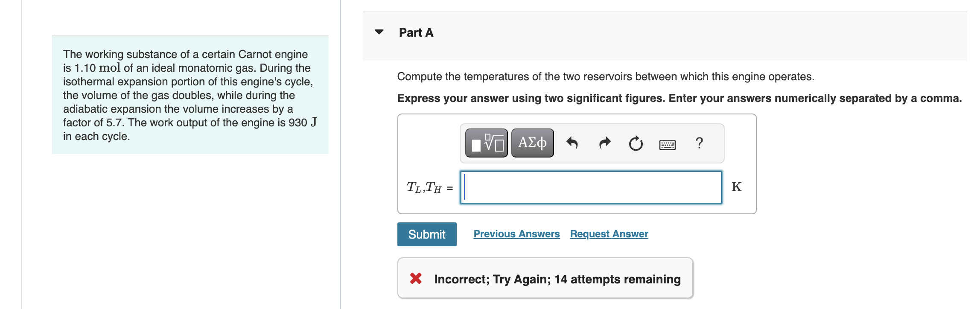Screen dimensions: 980x309
Task: Open the Previous Answers link
Action: tap(516, 234)
